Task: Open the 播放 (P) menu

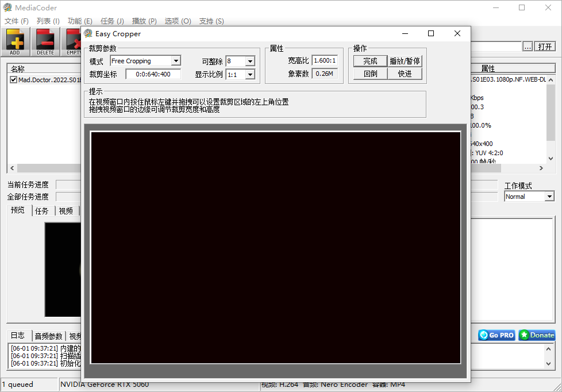Action: [x=144, y=21]
